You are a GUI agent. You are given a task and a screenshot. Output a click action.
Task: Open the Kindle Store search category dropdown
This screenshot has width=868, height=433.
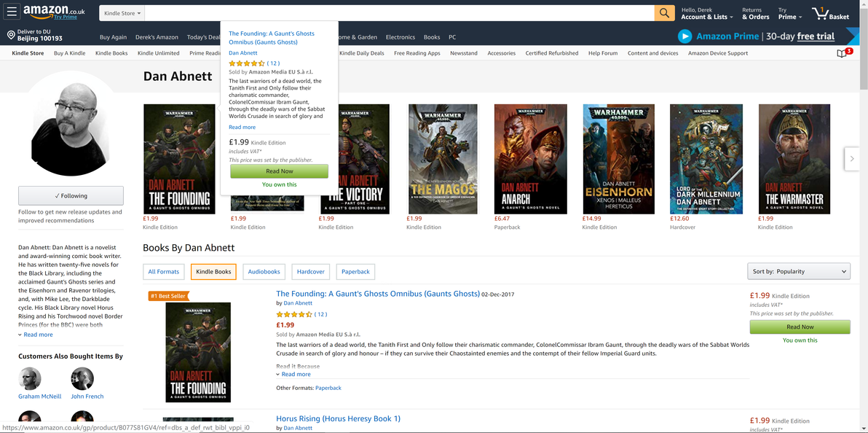pyautogui.click(x=122, y=12)
